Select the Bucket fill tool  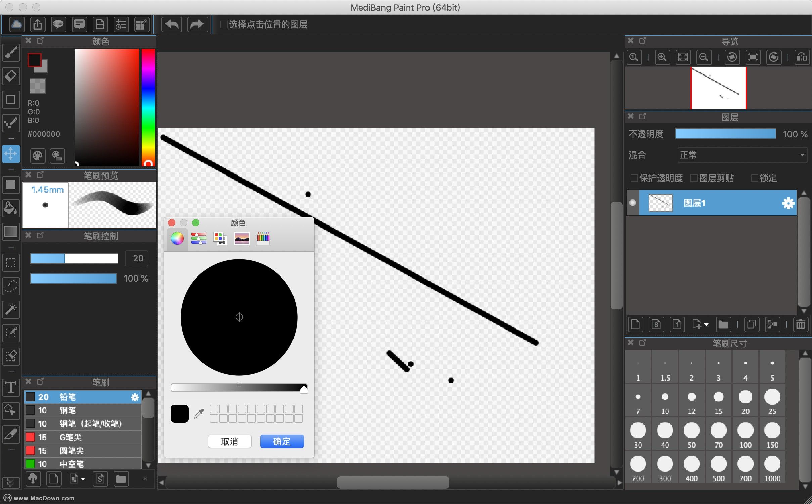[11, 208]
